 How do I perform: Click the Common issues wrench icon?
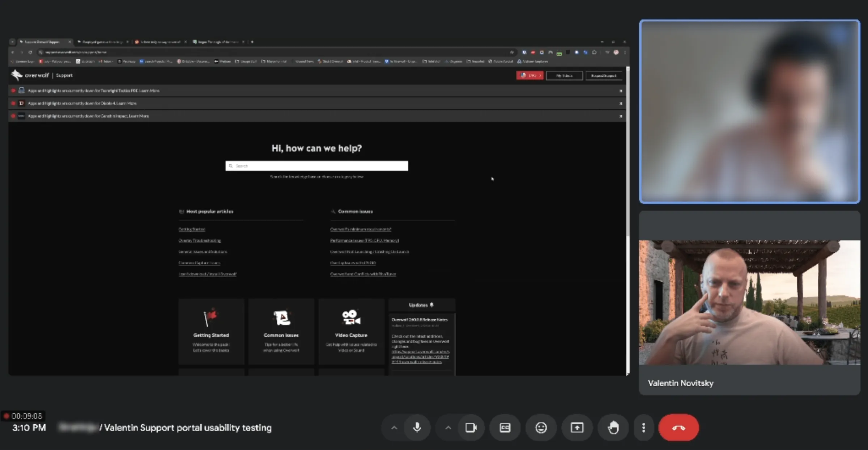(333, 211)
